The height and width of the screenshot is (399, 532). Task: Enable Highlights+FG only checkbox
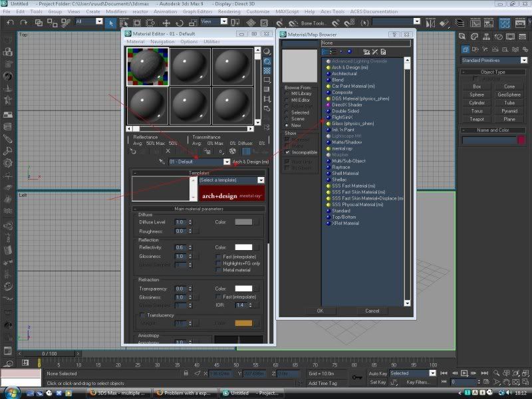click(x=219, y=263)
